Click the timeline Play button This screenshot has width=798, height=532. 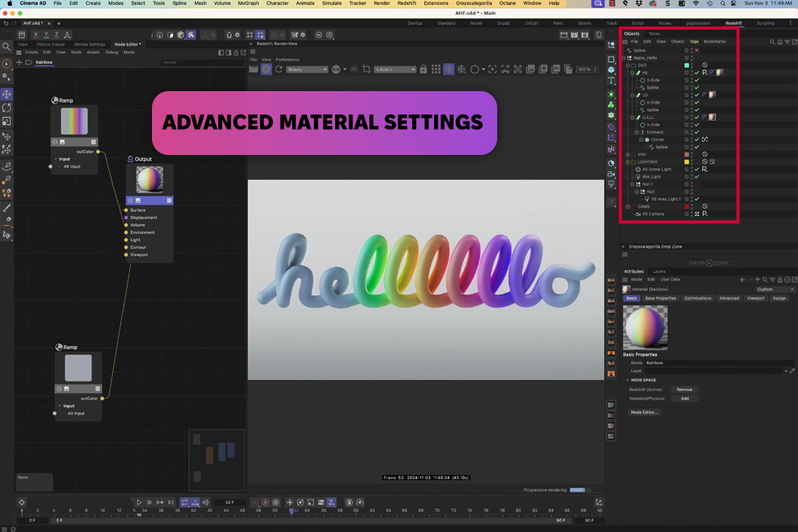(x=139, y=502)
